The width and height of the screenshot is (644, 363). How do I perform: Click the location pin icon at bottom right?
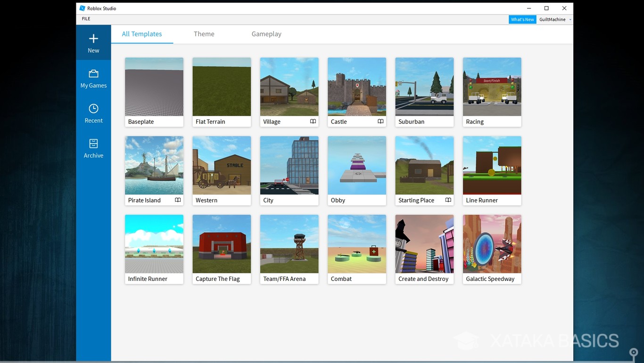pos(633,353)
